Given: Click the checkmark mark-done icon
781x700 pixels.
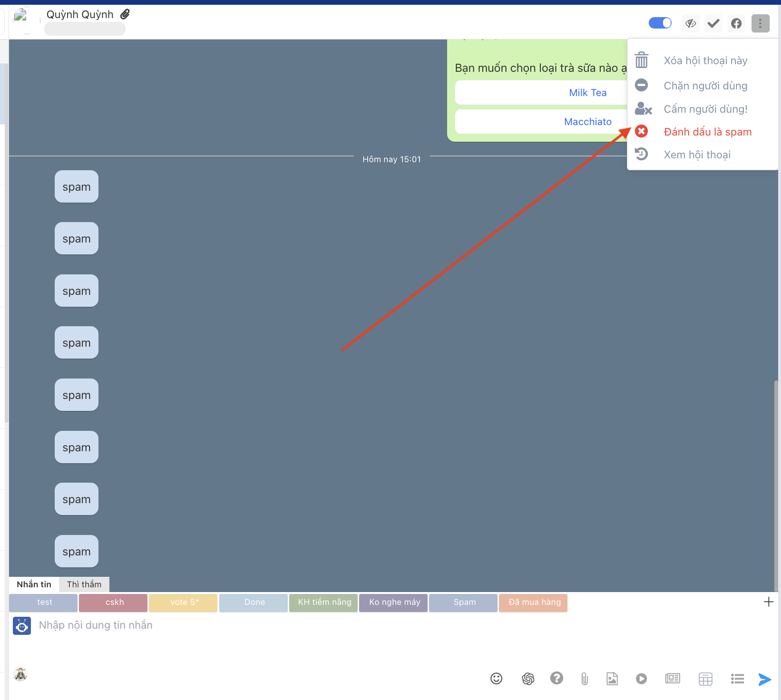Looking at the screenshot, I should [x=713, y=23].
